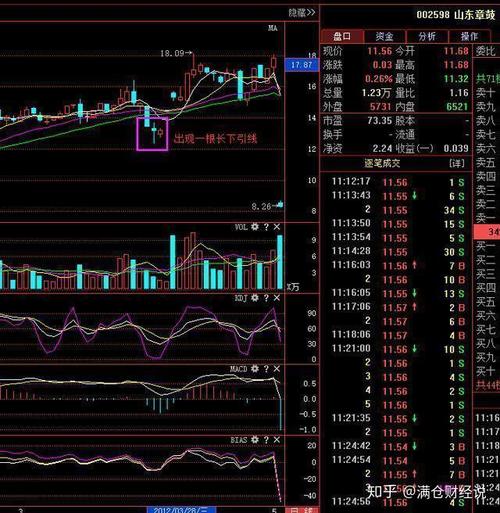The image size is (500, 513).
Task: Select the 量比 1.16 value
Action: click(459, 93)
